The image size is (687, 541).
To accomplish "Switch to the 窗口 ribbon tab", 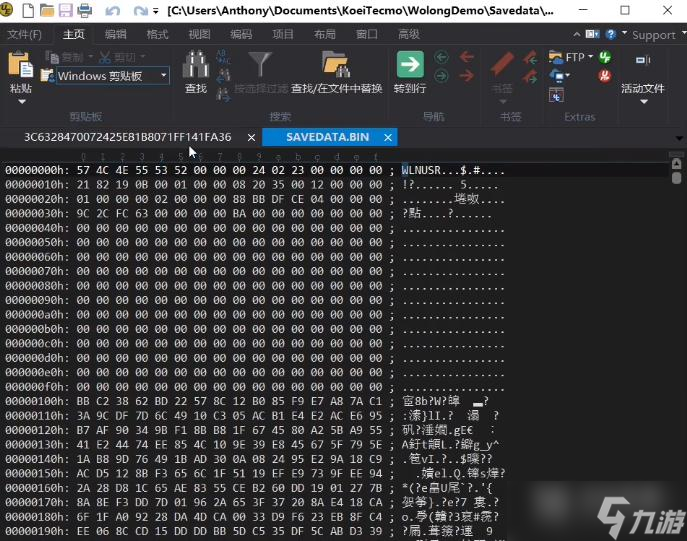I will [367, 34].
